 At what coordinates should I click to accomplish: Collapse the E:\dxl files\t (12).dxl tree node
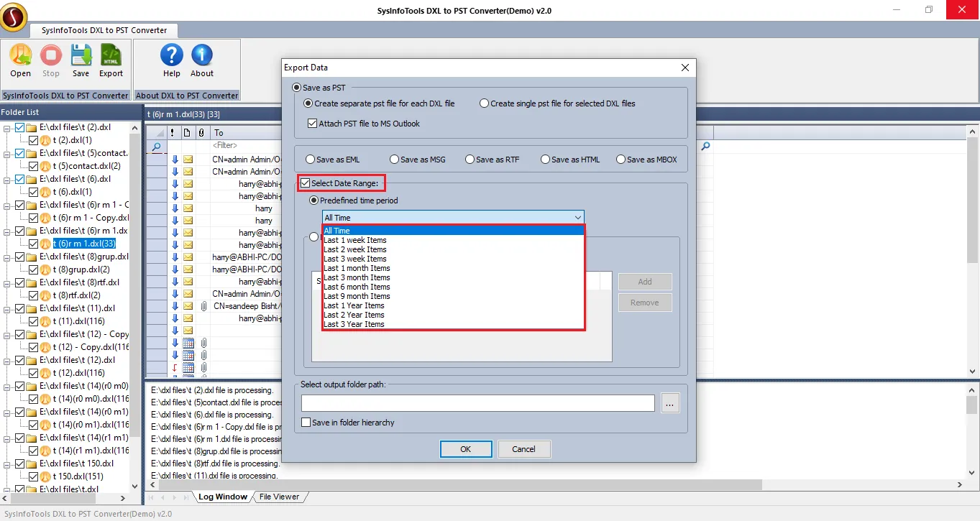(8, 360)
